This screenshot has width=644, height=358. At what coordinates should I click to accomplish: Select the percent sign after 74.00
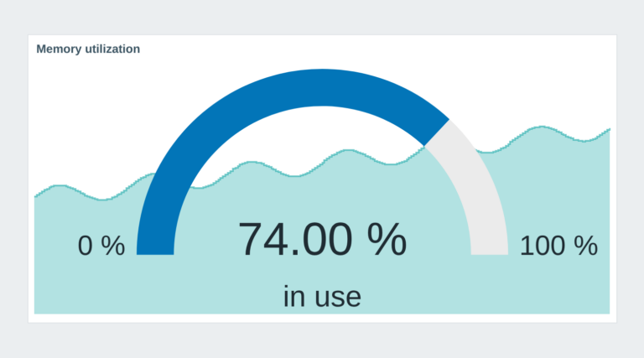click(x=387, y=239)
